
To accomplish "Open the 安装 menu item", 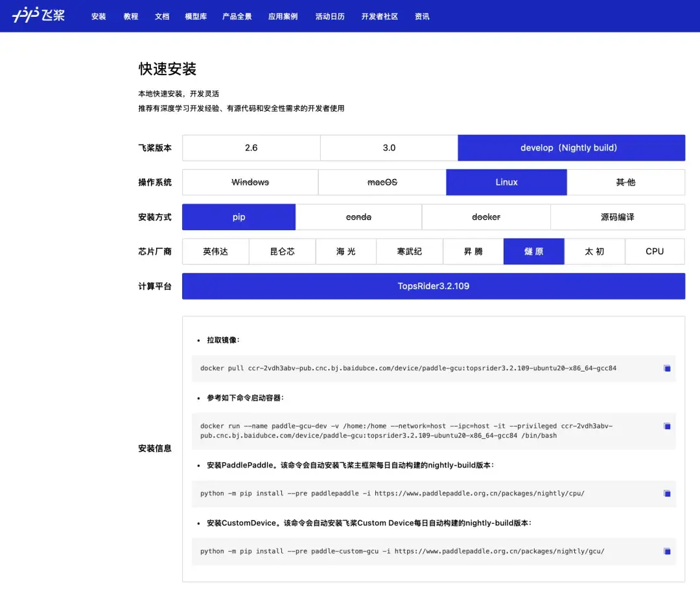I will (99, 16).
